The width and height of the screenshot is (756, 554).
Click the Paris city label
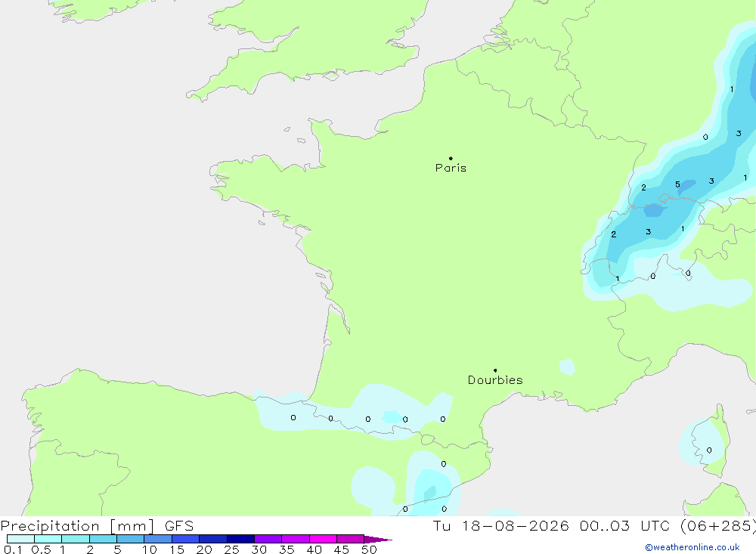451,168
